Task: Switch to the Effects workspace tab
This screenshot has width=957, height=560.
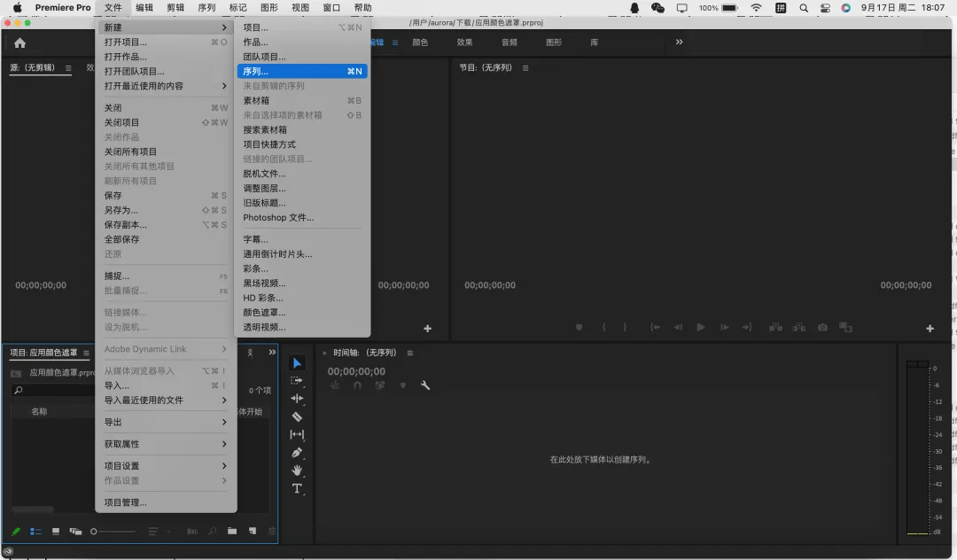Action: point(464,43)
